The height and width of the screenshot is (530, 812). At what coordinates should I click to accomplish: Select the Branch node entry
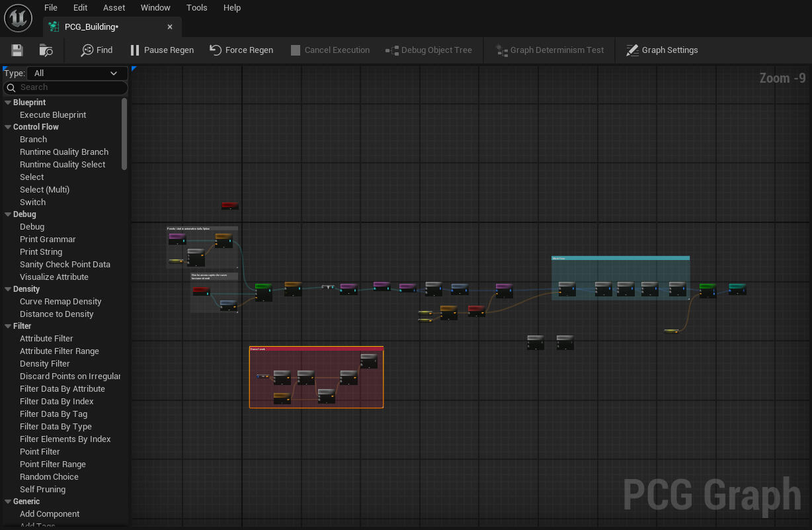tap(33, 139)
